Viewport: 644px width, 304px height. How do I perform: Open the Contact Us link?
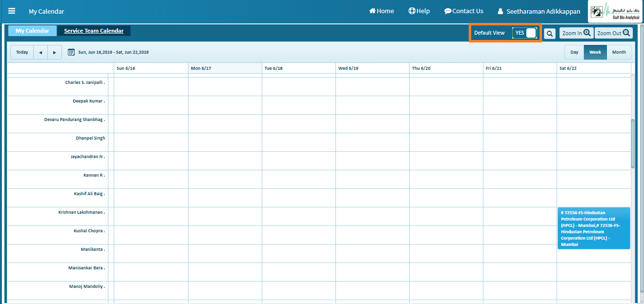[x=464, y=11]
